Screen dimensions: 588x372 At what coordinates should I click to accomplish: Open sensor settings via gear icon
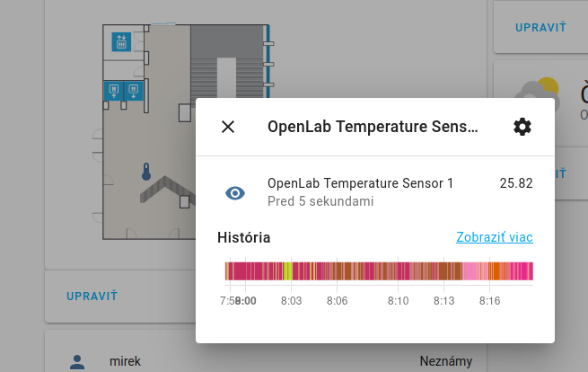pos(522,127)
